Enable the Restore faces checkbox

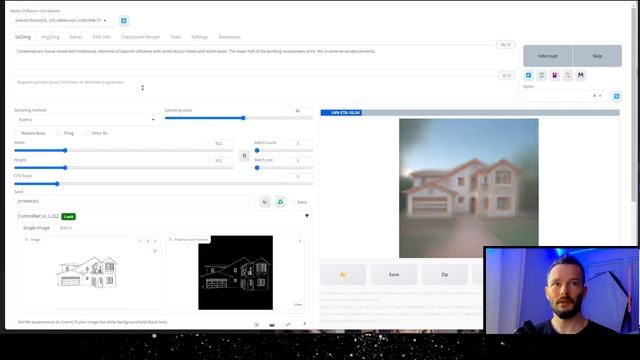click(17, 133)
